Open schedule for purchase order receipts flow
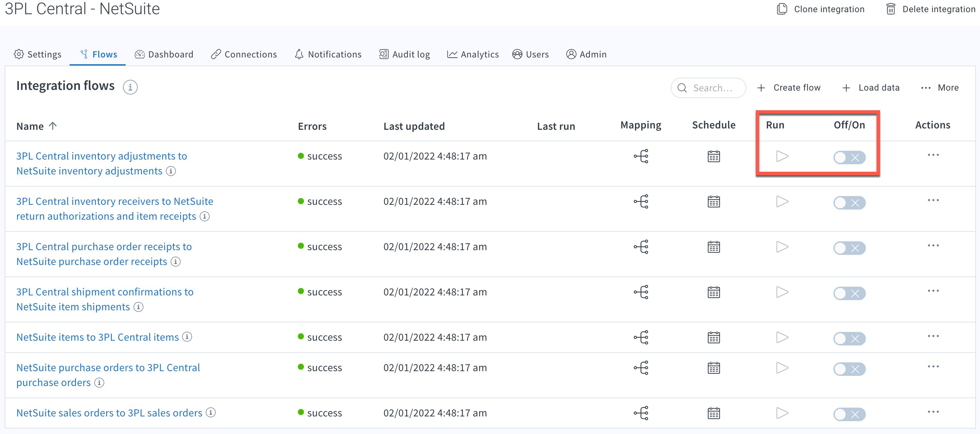 [x=714, y=247]
